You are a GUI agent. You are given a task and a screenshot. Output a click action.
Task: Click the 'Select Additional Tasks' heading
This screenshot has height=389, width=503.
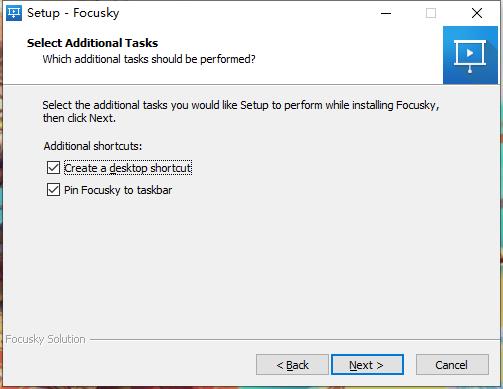point(92,43)
